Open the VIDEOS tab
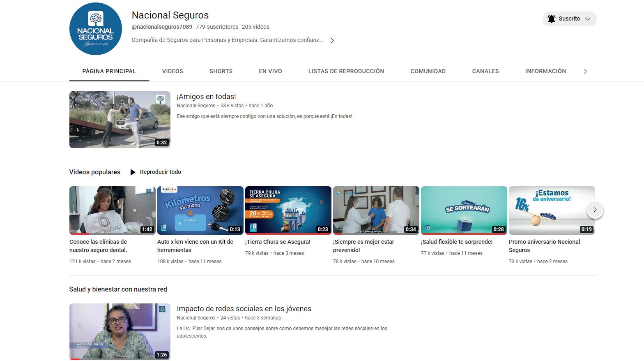This screenshot has height=361, width=644. tap(172, 71)
